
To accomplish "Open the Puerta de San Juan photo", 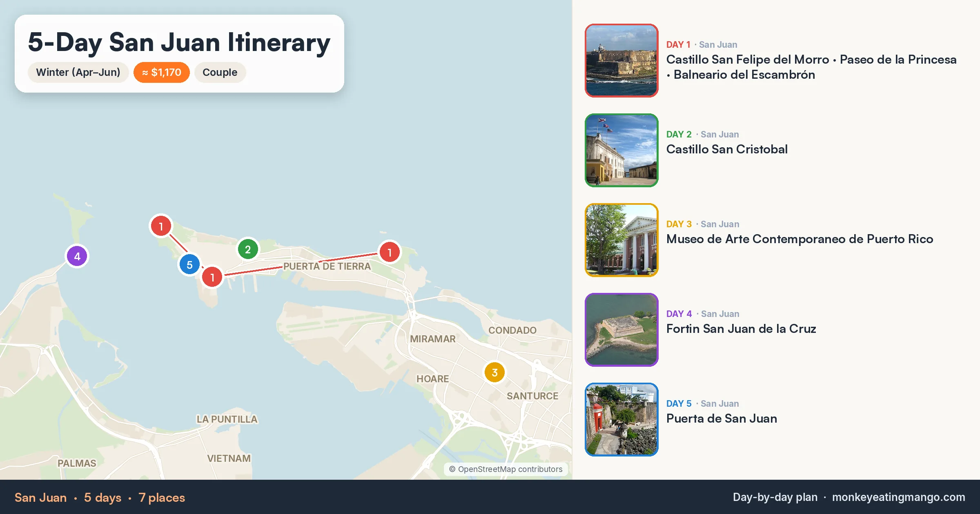I will 621,419.
